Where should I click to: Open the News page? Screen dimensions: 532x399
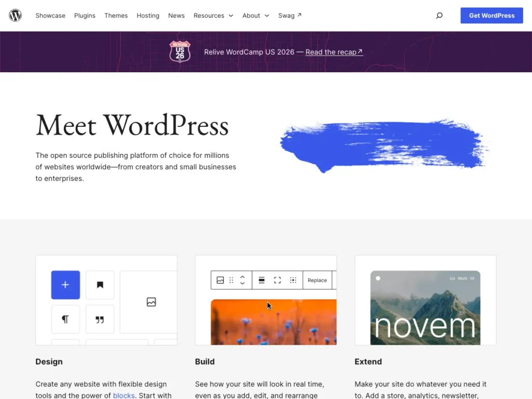coord(177,16)
